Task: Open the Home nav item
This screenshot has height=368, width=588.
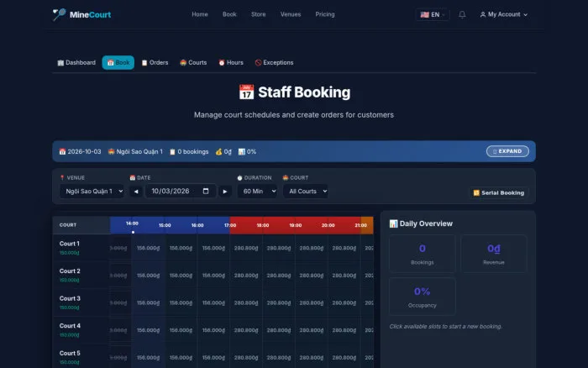Action: tap(200, 14)
